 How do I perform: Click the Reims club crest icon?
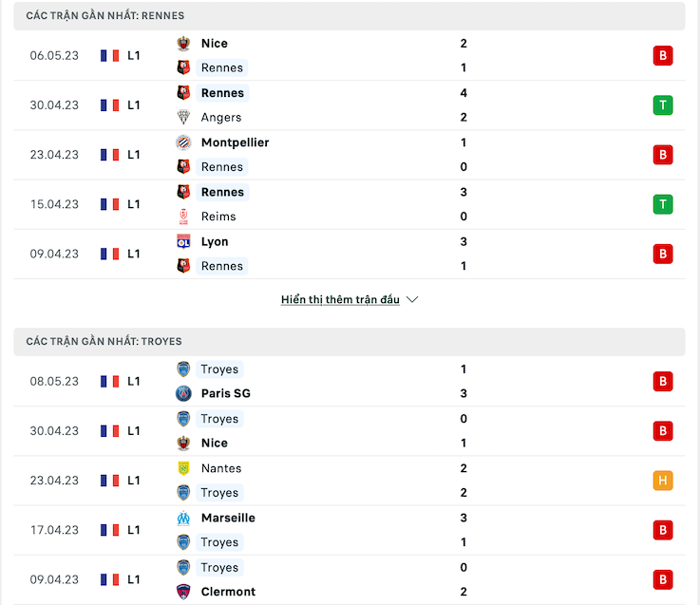coord(183,217)
